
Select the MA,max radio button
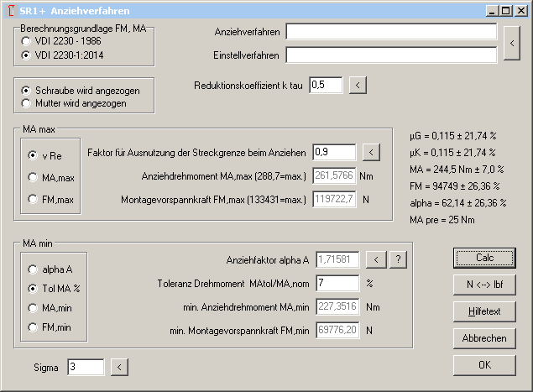click(32, 177)
